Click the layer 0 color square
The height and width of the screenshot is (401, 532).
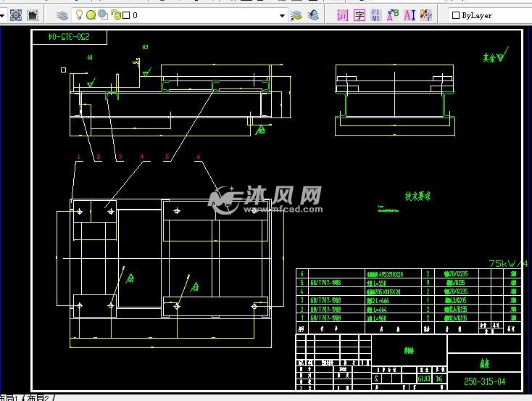coord(126,15)
